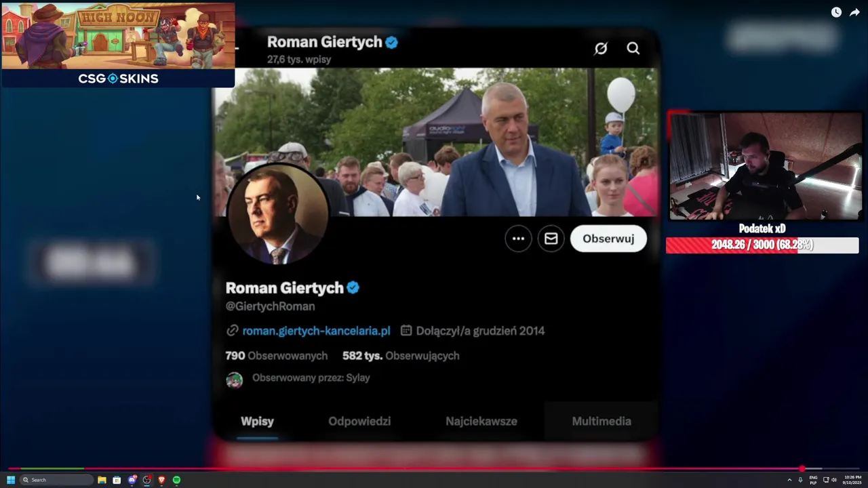Open the 790 Obserwowanych list
This screenshot has height=488, width=868.
276,355
